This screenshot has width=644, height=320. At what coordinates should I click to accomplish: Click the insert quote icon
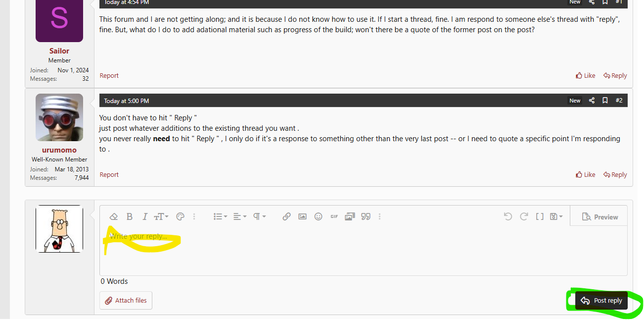(366, 216)
